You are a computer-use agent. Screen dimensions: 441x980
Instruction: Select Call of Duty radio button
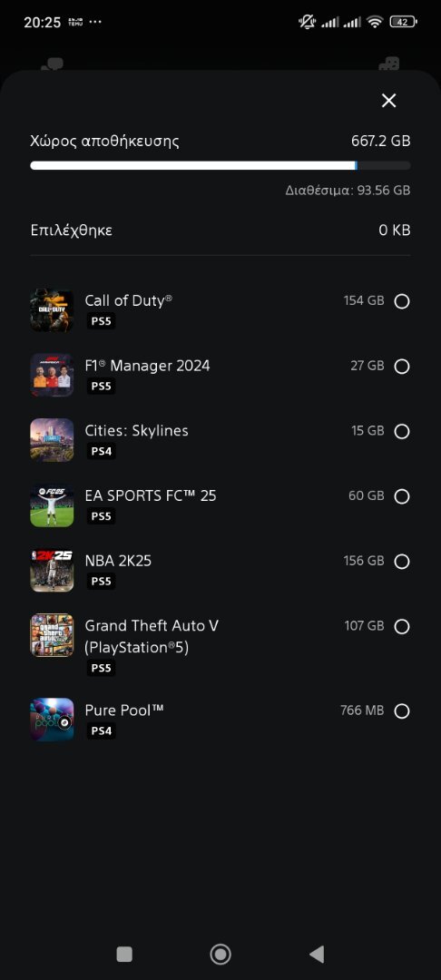tap(402, 301)
